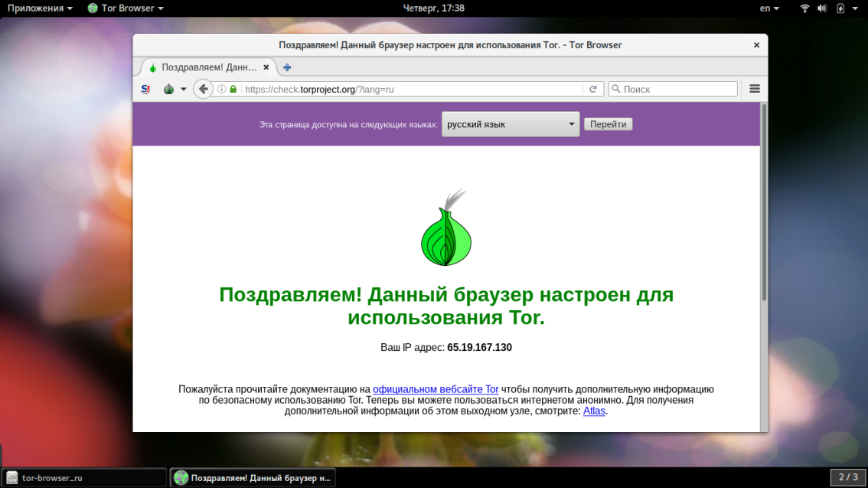Click IP address 65.19.167.130 text
This screenshot has width=868, height=488.
pyautogui.click(x=479, y=347)
